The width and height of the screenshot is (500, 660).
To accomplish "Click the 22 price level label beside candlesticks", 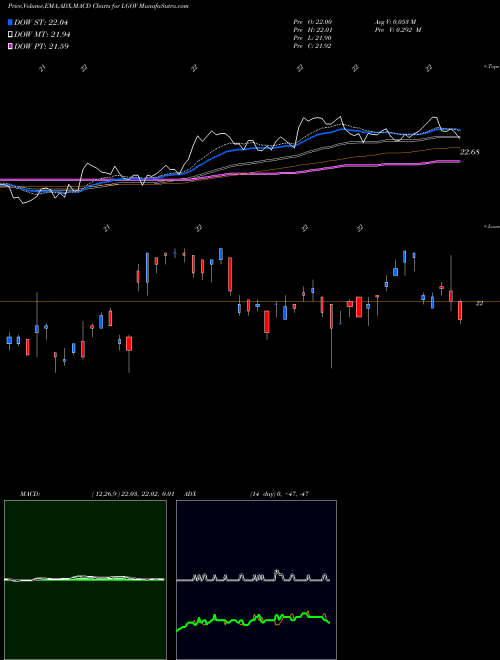I will pyautogui.click(x=479, y=303).
